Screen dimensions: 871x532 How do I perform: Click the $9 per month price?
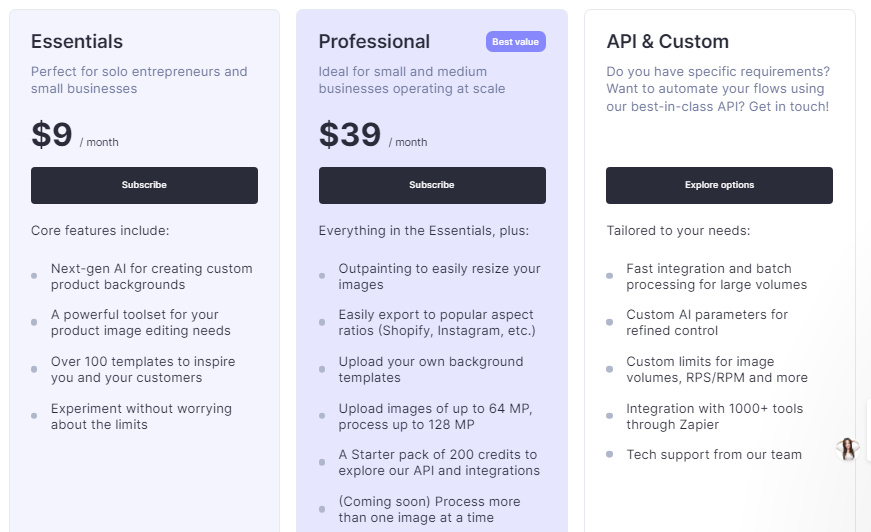point(52,135)
